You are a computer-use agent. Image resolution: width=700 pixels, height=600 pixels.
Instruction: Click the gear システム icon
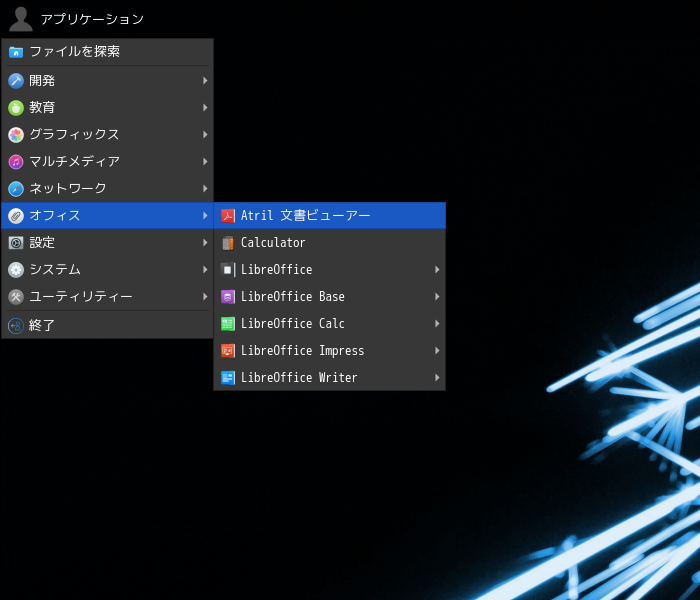[16, 270]
